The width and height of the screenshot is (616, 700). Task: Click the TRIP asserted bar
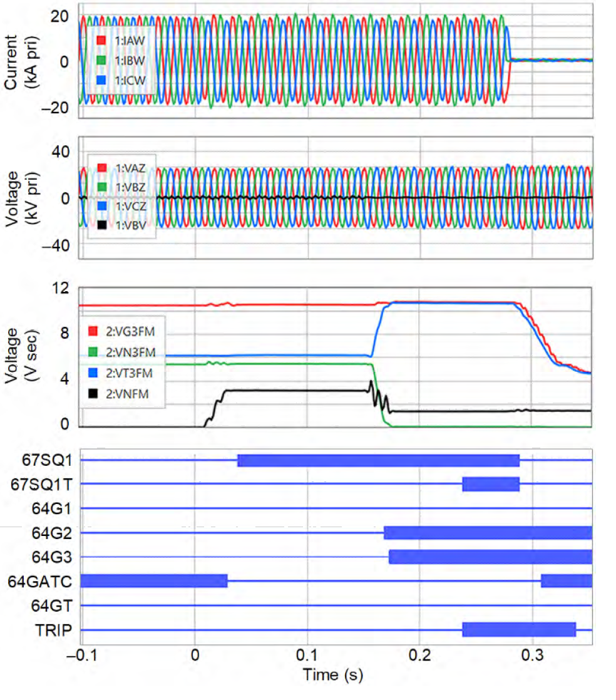[519, 630]
